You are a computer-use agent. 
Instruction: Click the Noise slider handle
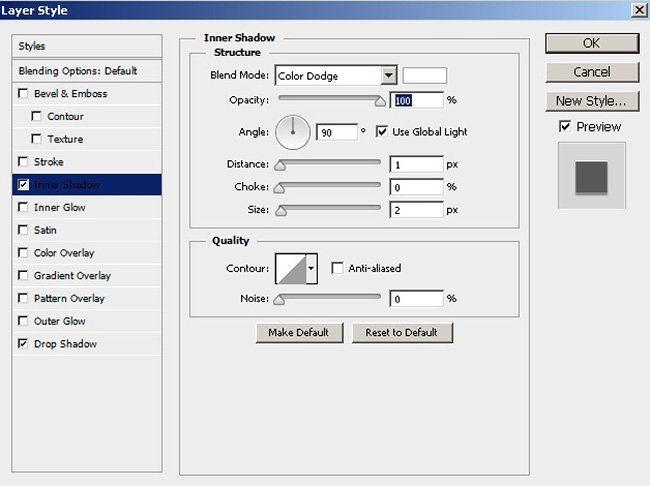pos(279,299)
